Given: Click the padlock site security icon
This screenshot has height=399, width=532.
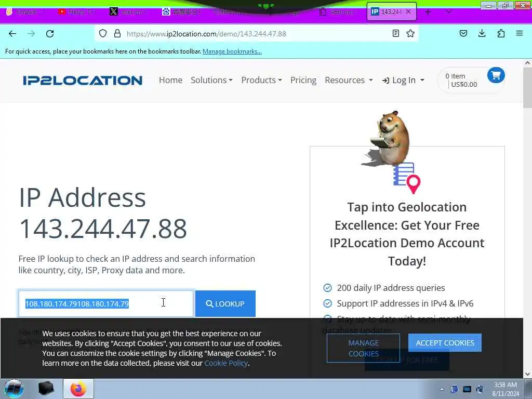Looking at the screenshot, I should tap(117, 33).
